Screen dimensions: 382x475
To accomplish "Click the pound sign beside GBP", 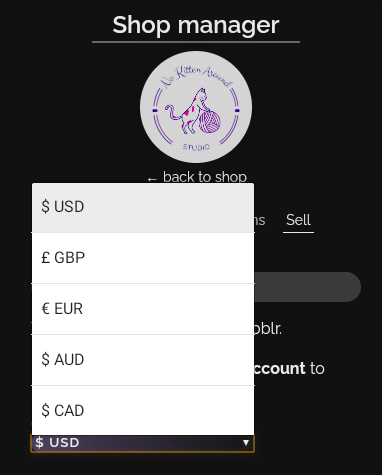I will click(46, 258).
